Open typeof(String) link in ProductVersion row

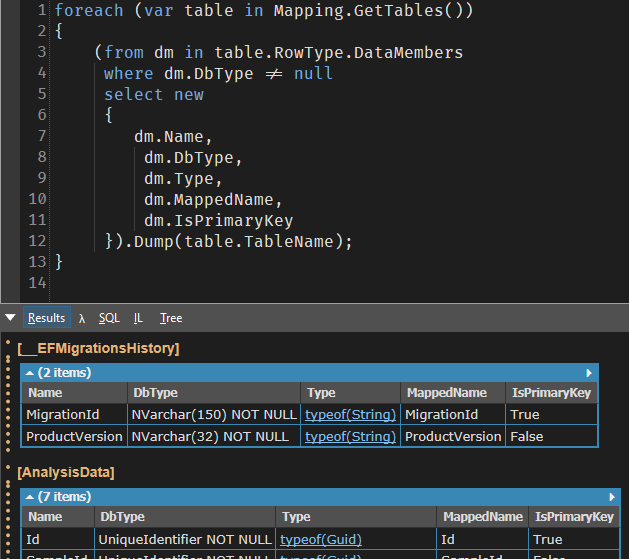click(350, 436)
